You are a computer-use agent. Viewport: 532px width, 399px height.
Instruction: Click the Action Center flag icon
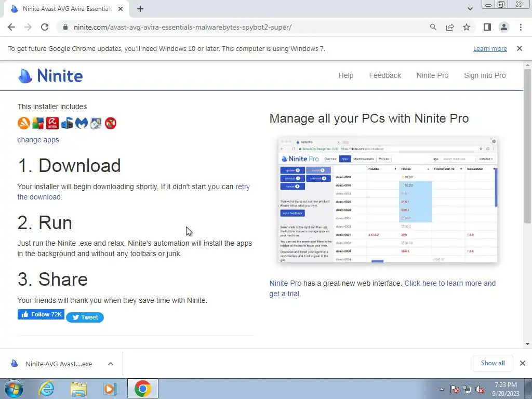[455, 389]
